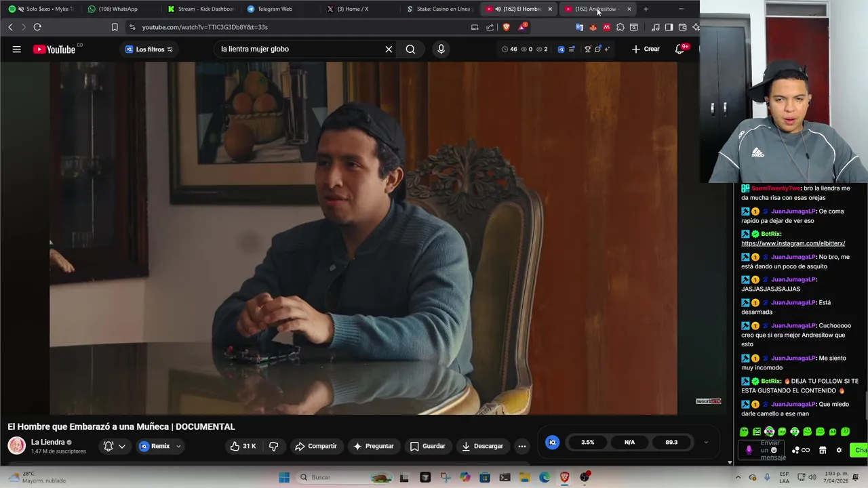
Task: Go to the YouTube home logo
Action: coord(54,49)
